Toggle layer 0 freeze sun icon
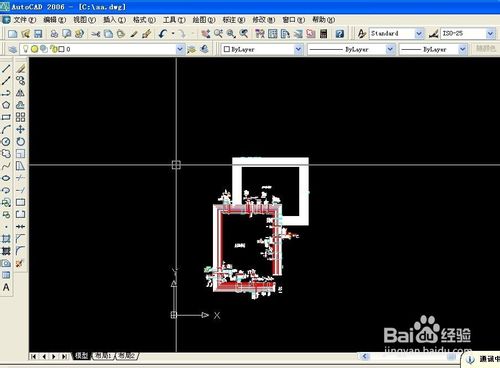The image size is (500, 368). tap(34, 49)
